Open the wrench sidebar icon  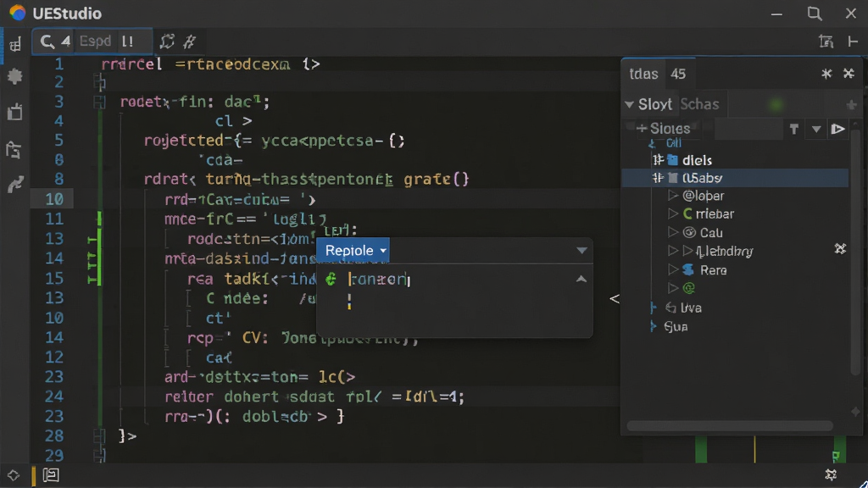pyautogui.click(x=15, y=185)
